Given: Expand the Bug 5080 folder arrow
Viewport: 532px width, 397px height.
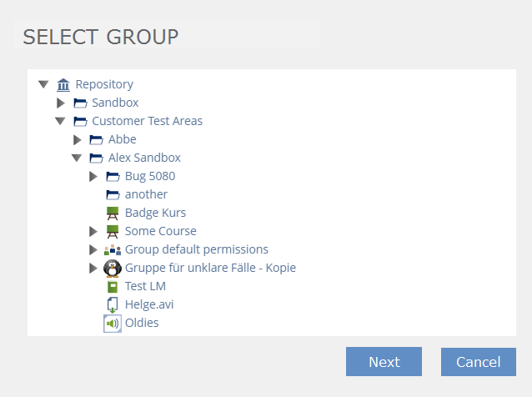Looking at the screenshot, I should tap(93, 176).
